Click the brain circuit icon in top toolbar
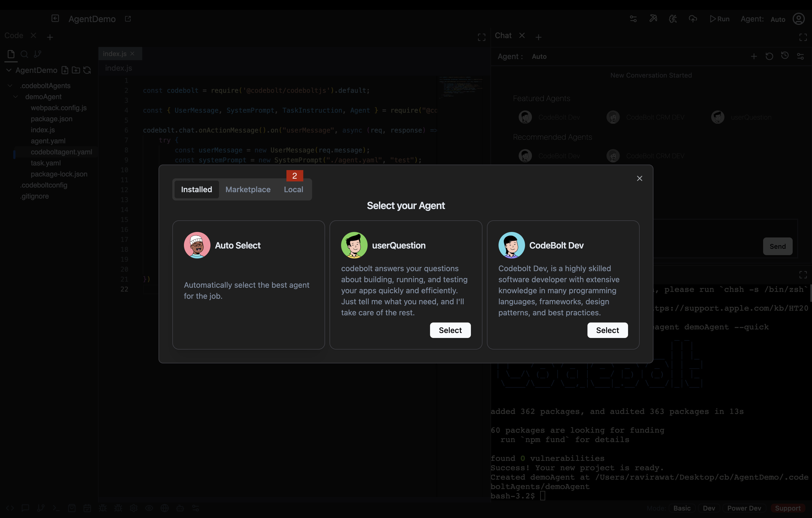 click(673, 19)
